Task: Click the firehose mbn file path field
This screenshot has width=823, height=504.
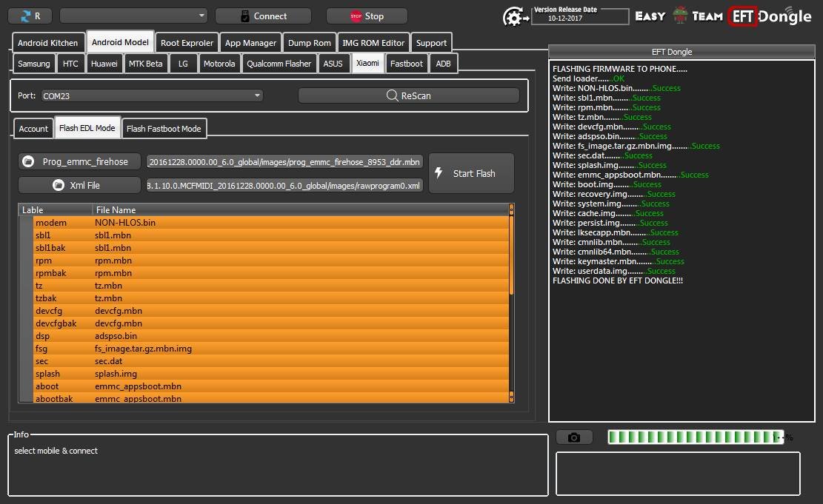Action: (x=284, y=161)
